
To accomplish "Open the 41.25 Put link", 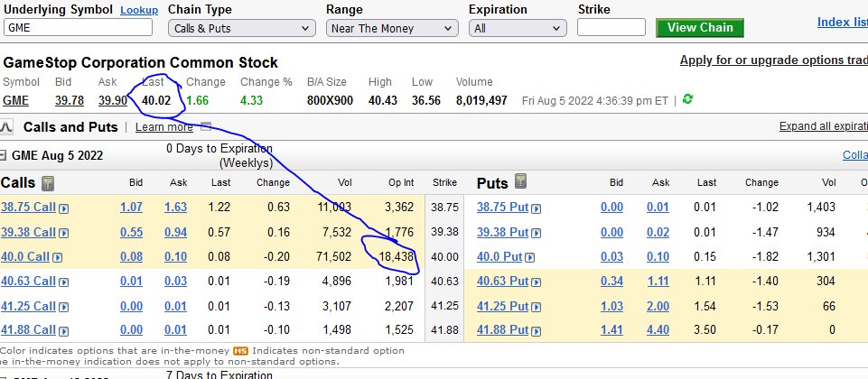I will pyautogui.click(x=502, y=306).
